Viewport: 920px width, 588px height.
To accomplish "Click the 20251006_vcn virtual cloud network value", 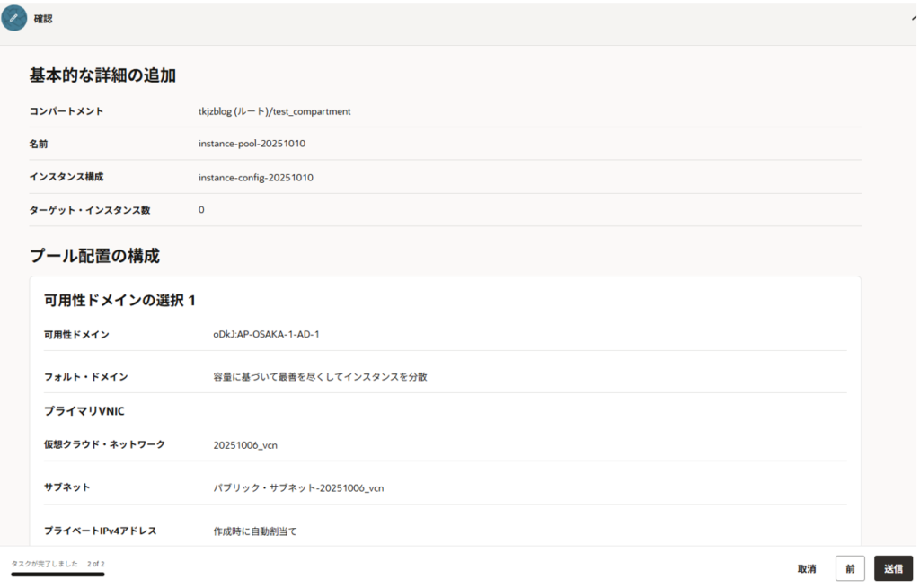I will tap(245, 445).
